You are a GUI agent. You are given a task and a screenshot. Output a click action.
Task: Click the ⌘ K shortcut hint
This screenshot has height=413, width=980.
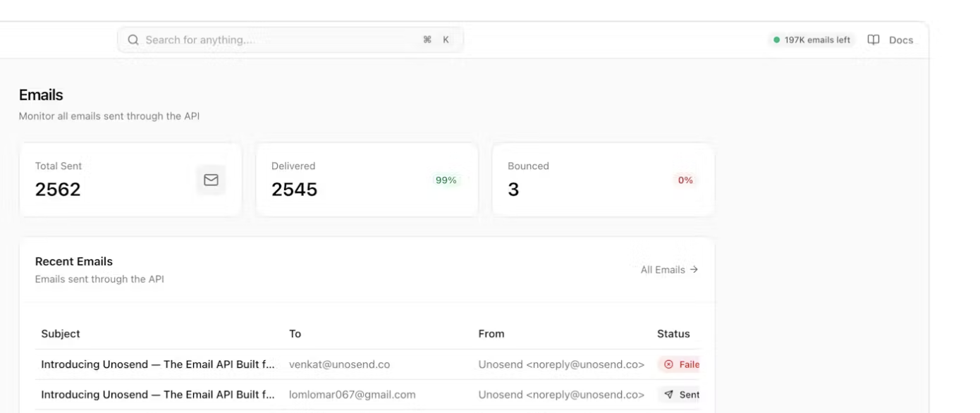[x=436, y=40]
